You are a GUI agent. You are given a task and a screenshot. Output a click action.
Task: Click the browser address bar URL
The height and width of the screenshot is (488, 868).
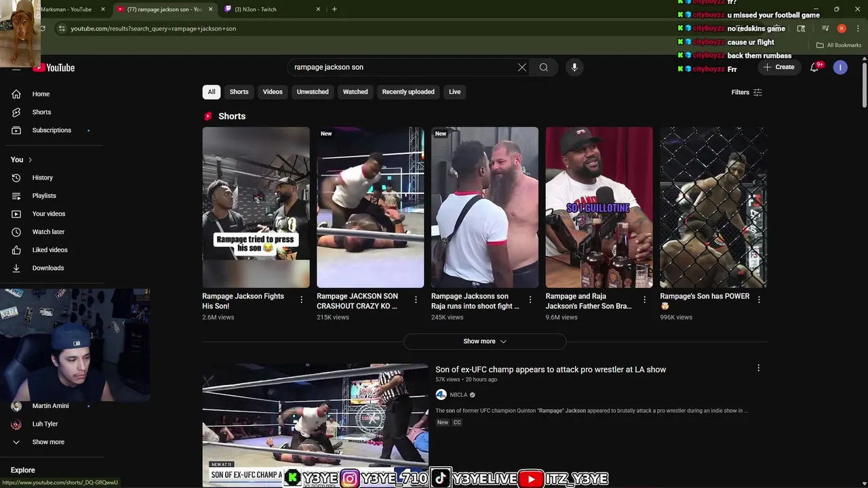[153, 28]
